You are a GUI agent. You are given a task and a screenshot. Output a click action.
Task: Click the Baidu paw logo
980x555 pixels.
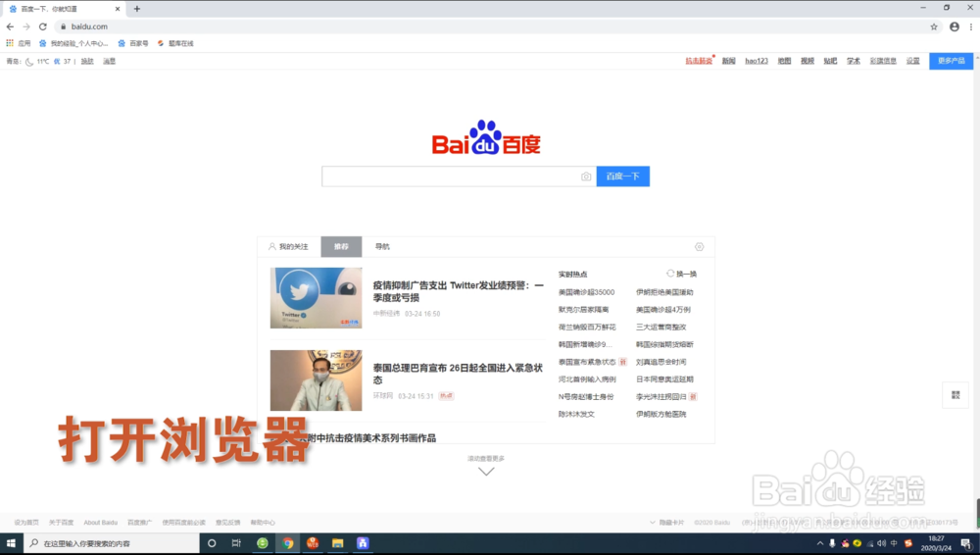coord(486,137)
